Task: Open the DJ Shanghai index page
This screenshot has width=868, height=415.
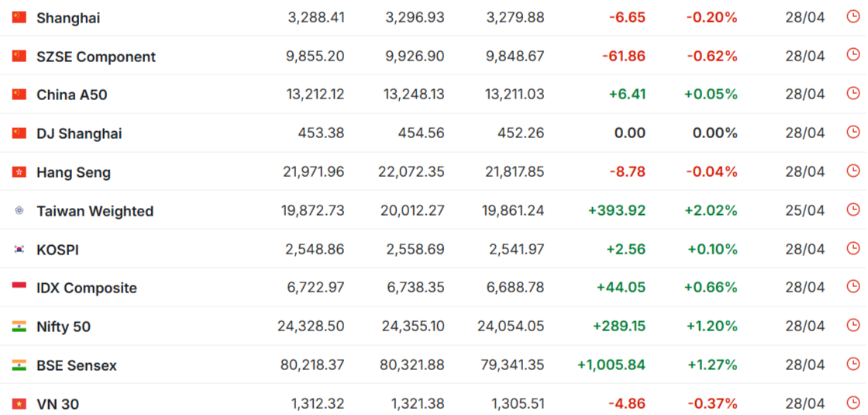Action: click(79, 133)
